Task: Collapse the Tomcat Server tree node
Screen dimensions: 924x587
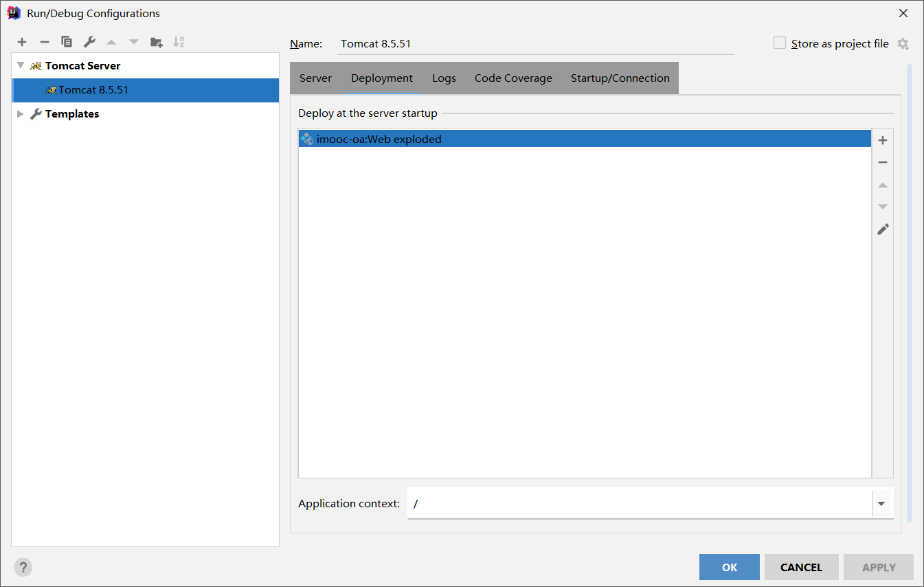Action: (21, 65)
